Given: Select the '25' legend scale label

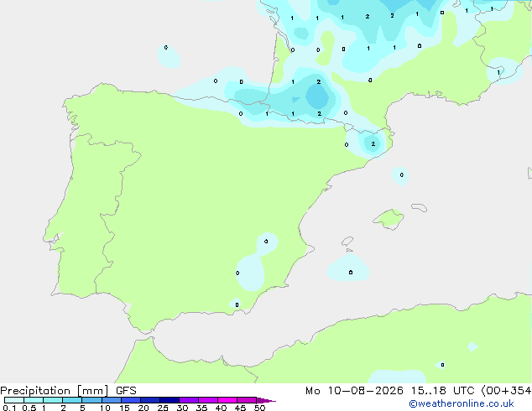Looking at the screenshot, I should 163,408.
